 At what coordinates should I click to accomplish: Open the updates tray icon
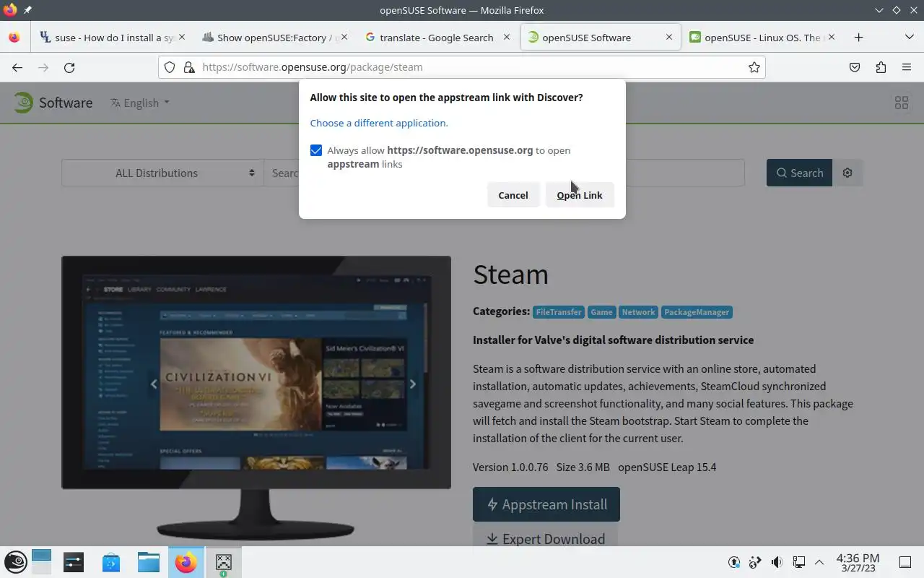coord(734,562)
